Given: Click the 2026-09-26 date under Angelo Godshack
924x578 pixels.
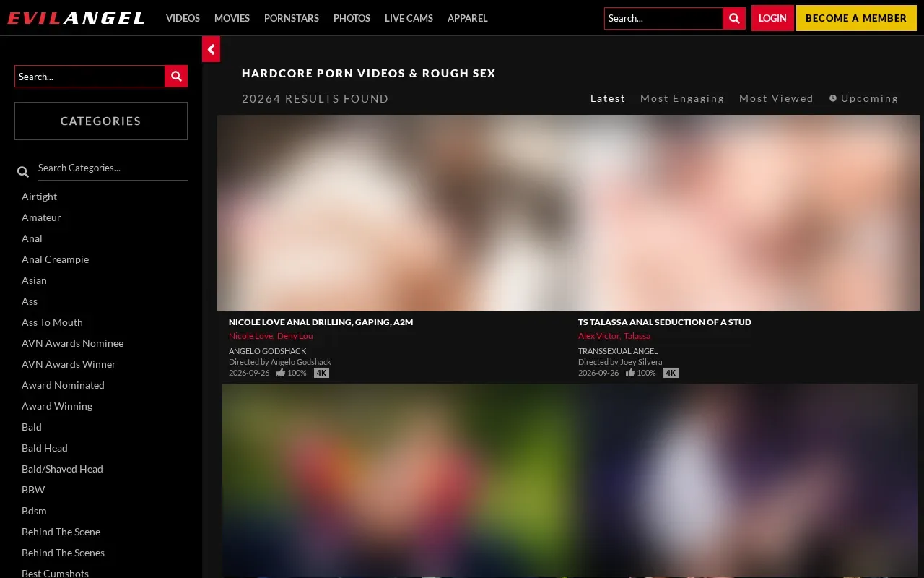Looking at the screenshot, I should pyautogui.click(x=249, y=373).
